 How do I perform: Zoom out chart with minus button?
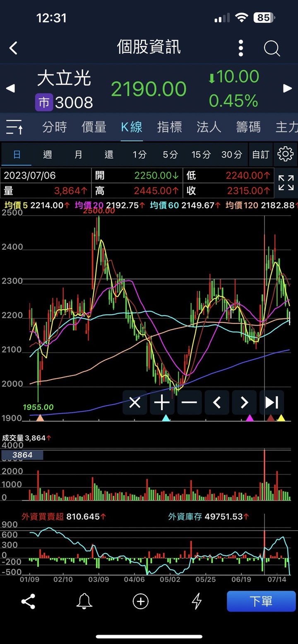click(x=189, y=402)
